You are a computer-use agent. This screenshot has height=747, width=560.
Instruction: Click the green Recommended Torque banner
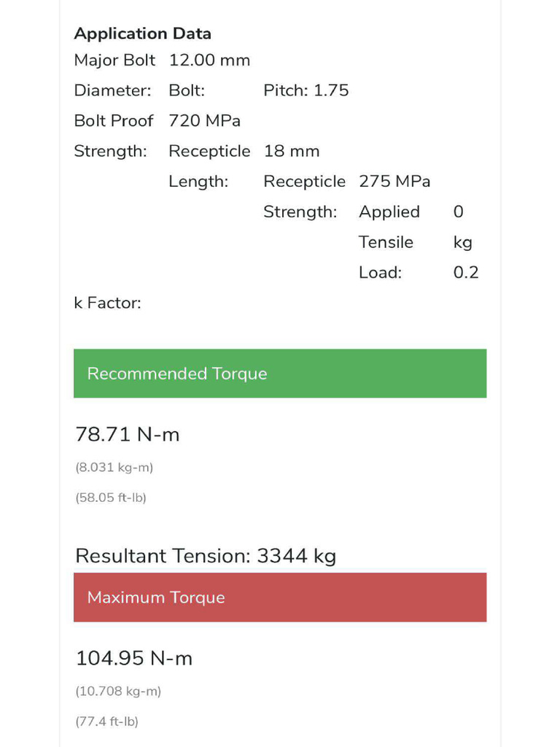(x=280, y=373)
